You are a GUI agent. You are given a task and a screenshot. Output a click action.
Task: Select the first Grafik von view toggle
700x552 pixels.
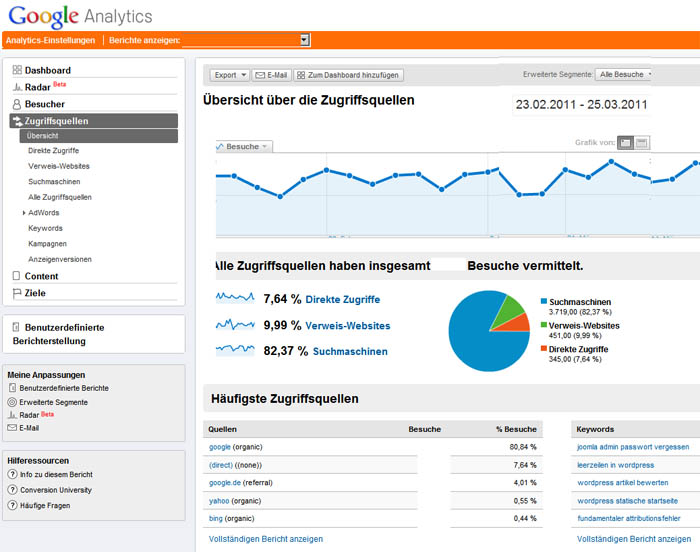pos(625,143)
